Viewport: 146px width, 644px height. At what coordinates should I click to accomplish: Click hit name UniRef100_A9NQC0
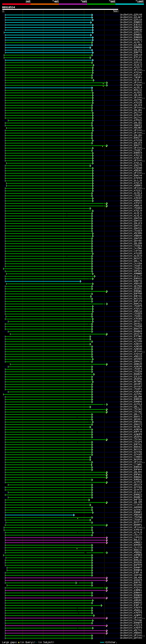(x=131, y=543)
